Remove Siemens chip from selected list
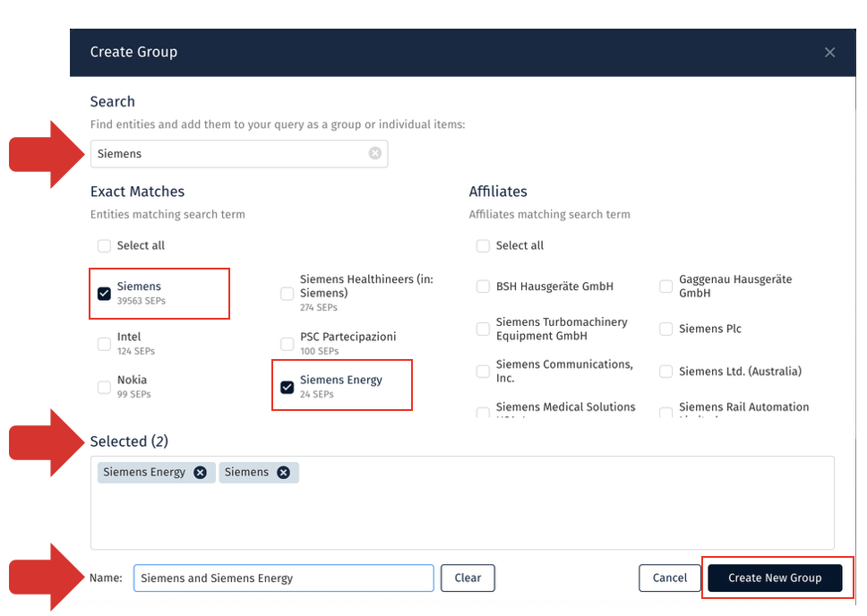The height and width of the screenshot is (616, 867). [x=283, y=472]
